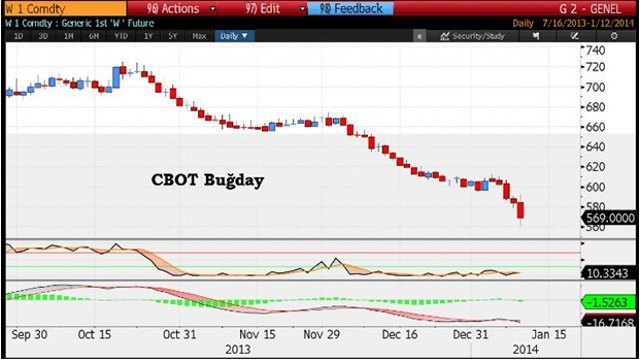Viewport: 640px width, 362px height.
Task: Click the Dec 16 date axis label
Action: coord(400,335)
